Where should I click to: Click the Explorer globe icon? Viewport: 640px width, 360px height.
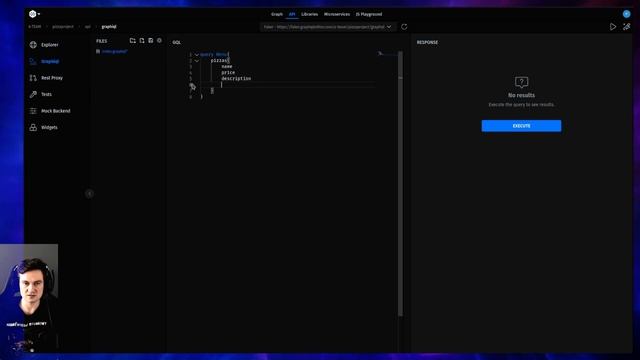click(x=33, y=45)
